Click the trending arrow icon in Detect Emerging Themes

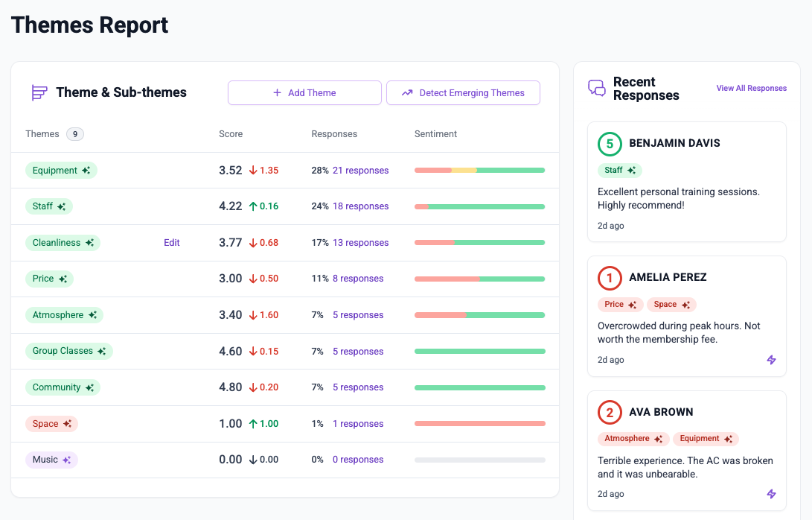tap(408, 93)
